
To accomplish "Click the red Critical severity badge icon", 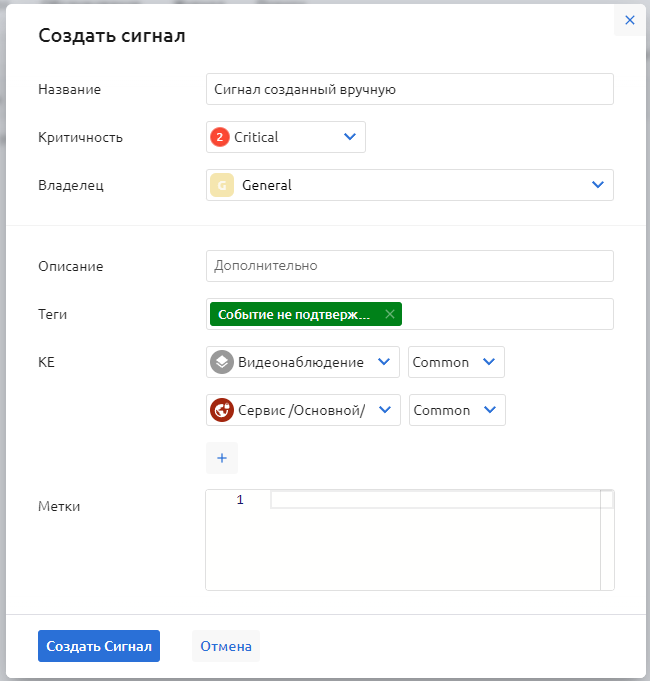I will pos(220,137).
